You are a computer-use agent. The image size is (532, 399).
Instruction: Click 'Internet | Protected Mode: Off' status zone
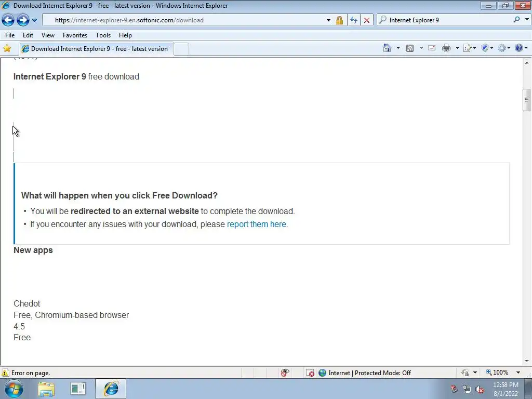click(x=365, y=373)
